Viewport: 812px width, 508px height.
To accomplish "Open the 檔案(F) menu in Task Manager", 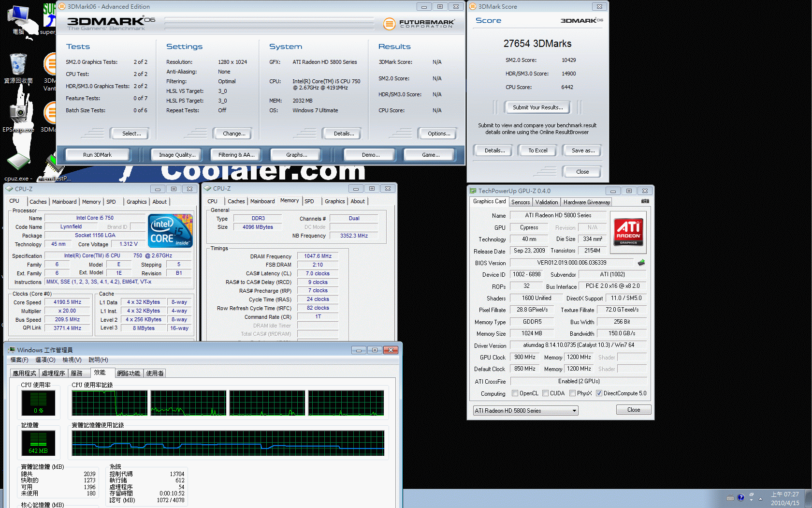I will [19, 360].
